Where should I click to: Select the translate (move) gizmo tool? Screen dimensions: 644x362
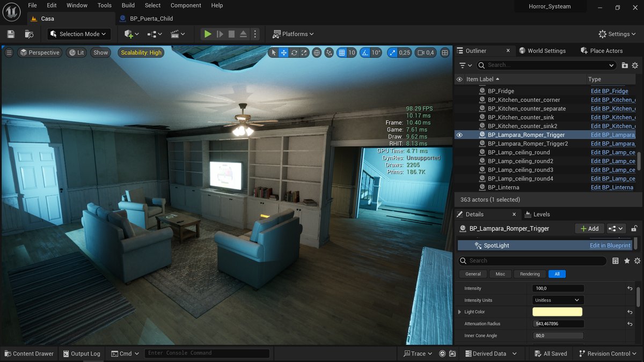(x=284, y=53)
